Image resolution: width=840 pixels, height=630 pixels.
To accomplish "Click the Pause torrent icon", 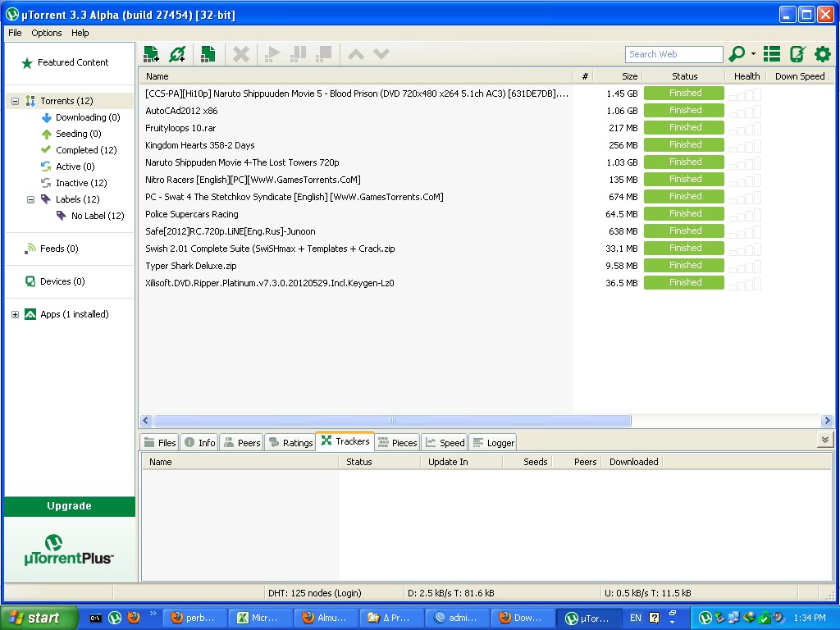I will (x=298, y=54).
